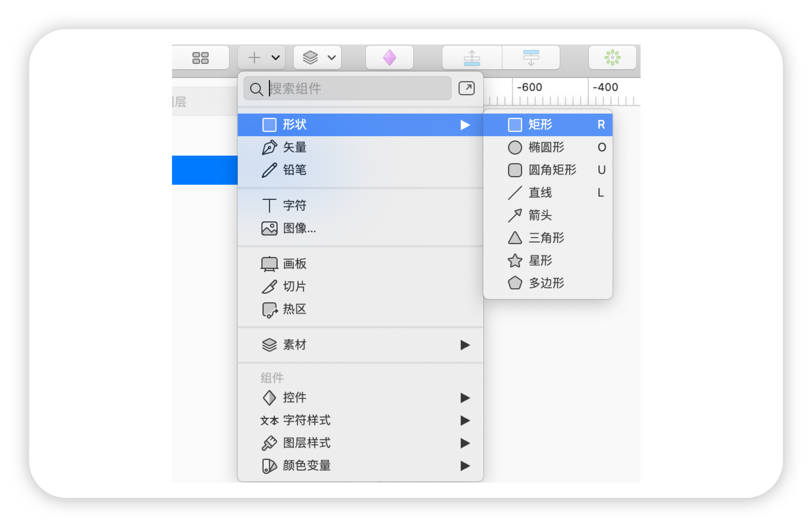Click the forward arrange toolbar icon
The image size is (812, 527).
pos(472,58)
